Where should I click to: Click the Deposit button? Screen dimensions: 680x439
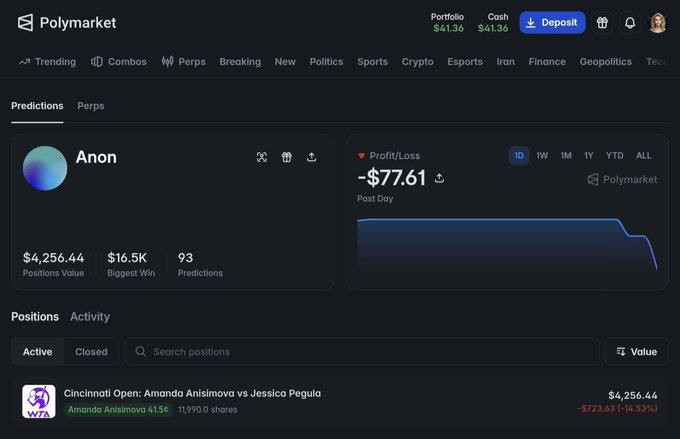pyautogui.click(x=552, y=23)
